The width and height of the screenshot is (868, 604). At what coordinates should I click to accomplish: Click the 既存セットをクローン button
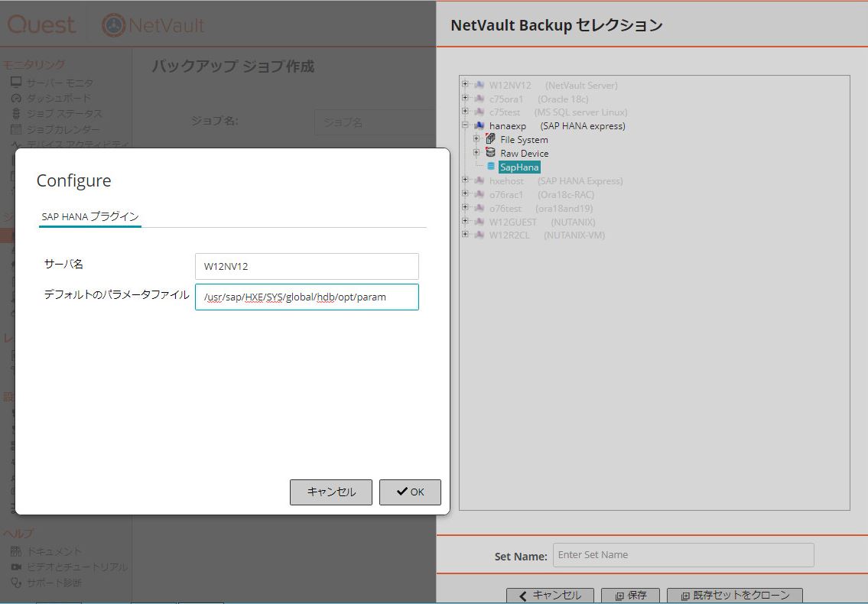click(735, 595)
